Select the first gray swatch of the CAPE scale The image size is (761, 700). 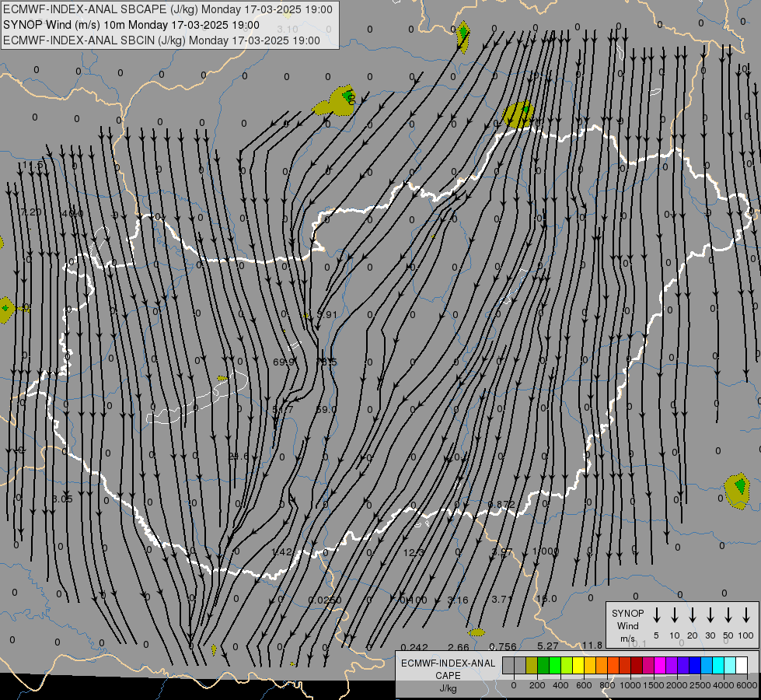[x=508, y=666]
